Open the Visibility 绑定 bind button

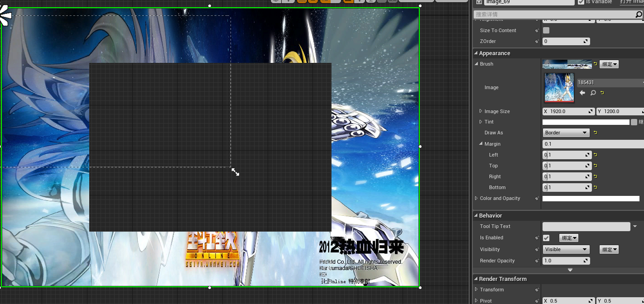tap(609, 249)
